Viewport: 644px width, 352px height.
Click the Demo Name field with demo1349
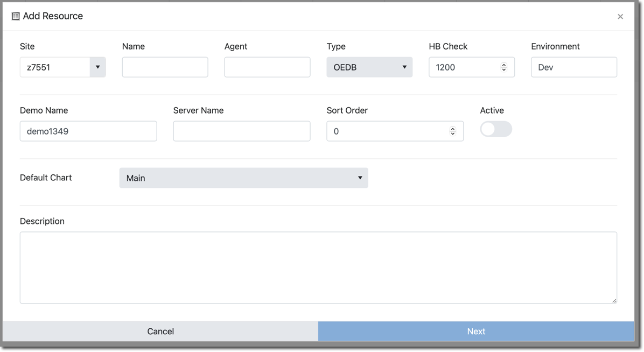click(88, 131)
